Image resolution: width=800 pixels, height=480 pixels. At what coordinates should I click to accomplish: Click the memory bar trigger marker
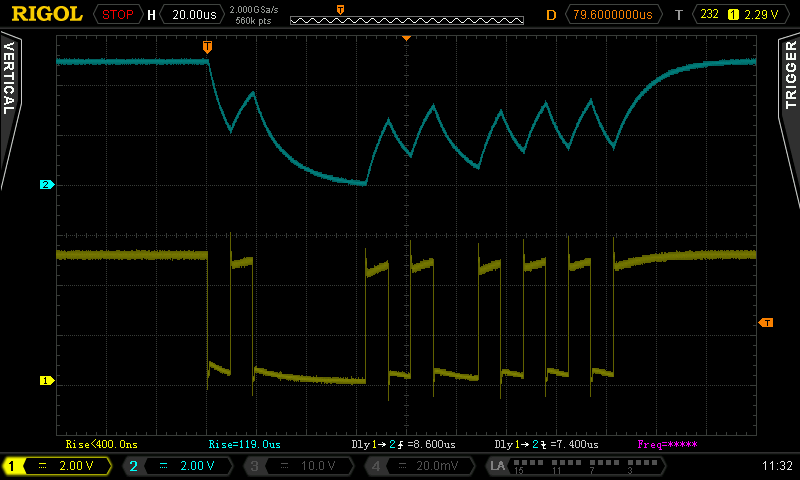pos(340,10)
